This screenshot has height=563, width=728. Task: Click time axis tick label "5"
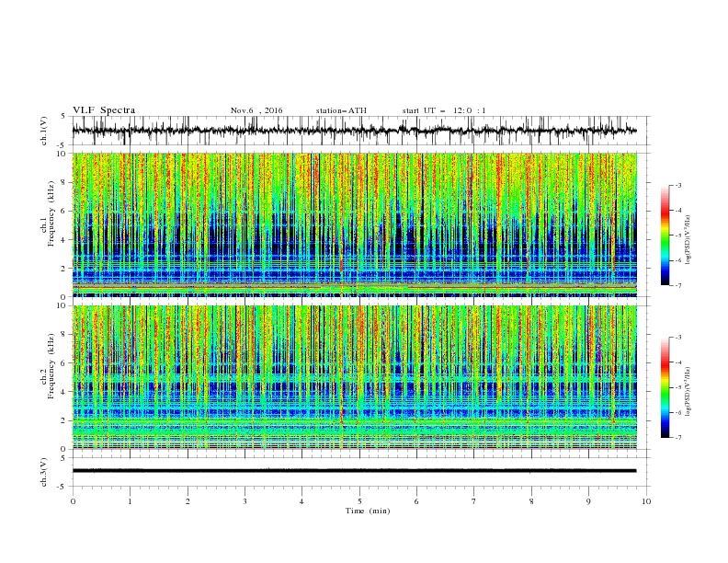pyautogui.click(x=359, y=501)
